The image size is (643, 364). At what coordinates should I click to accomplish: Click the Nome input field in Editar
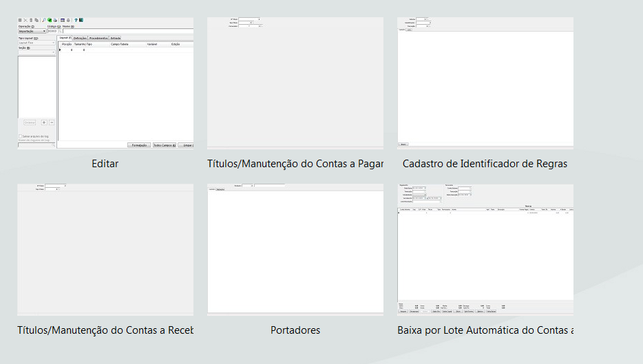(x=129, y=31)
